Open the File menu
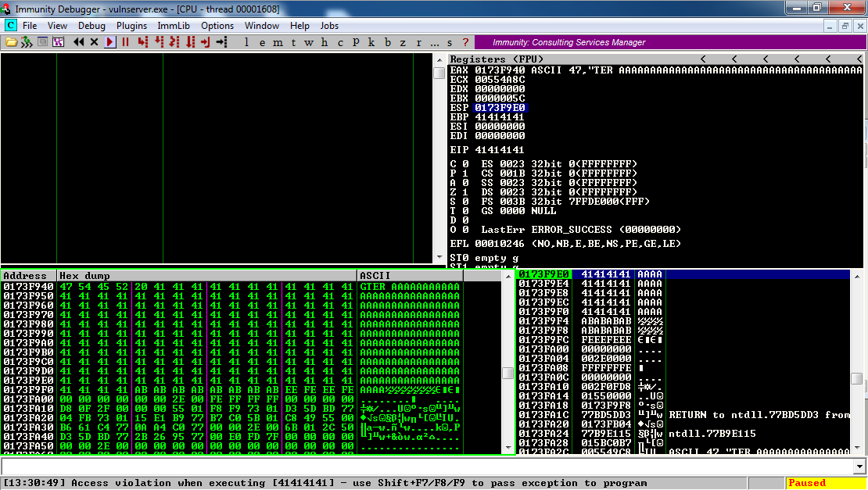This screenshot has width=868, height=490. tap(30, 26)
